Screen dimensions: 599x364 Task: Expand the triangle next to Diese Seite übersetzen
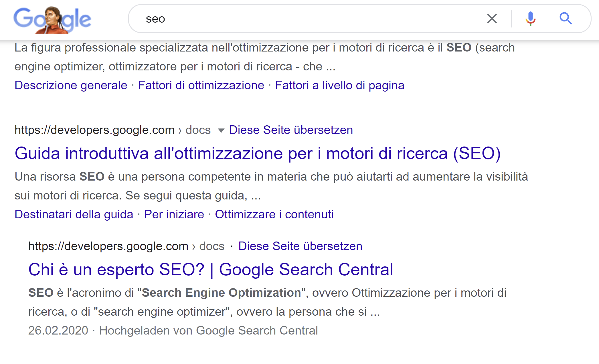(221, 130)
